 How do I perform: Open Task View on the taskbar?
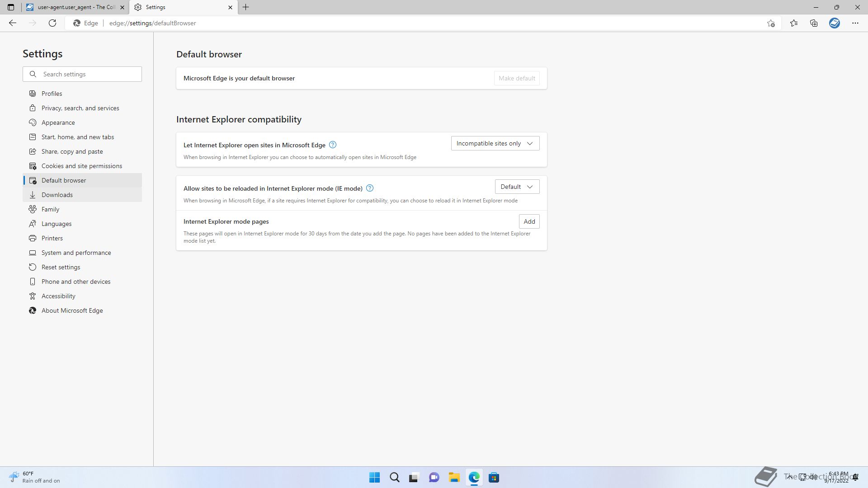414,478
